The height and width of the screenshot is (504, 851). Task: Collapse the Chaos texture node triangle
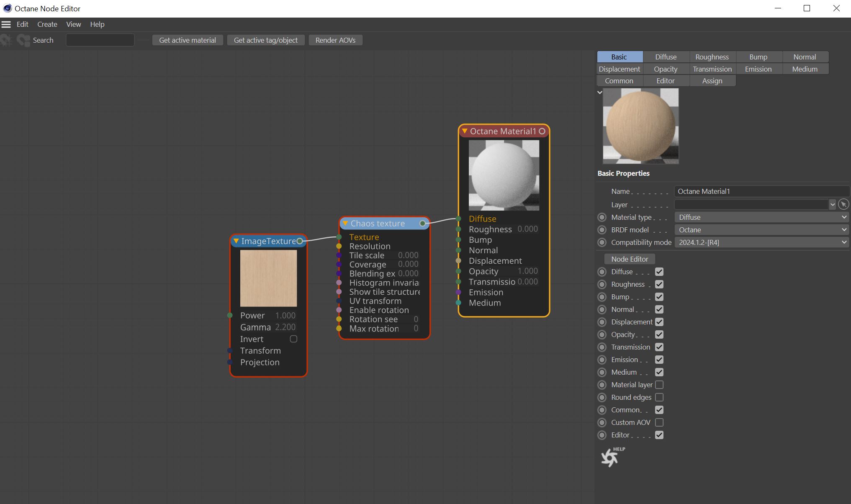coord(345,224)
